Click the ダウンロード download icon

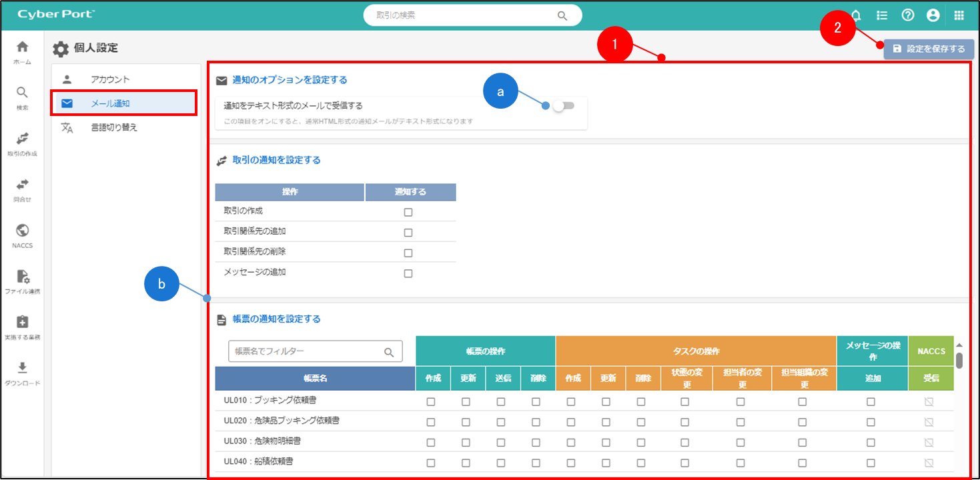(x=22, y=368)
